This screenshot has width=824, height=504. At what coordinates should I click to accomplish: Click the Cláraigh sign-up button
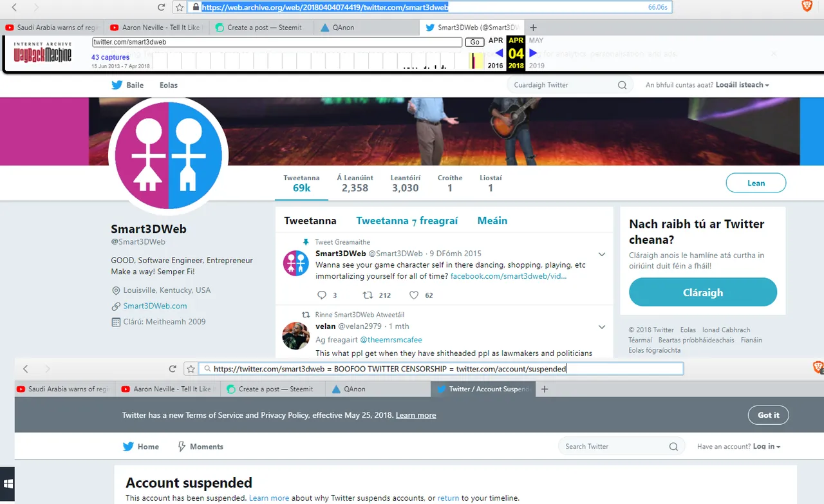click(x=703, y=292)
